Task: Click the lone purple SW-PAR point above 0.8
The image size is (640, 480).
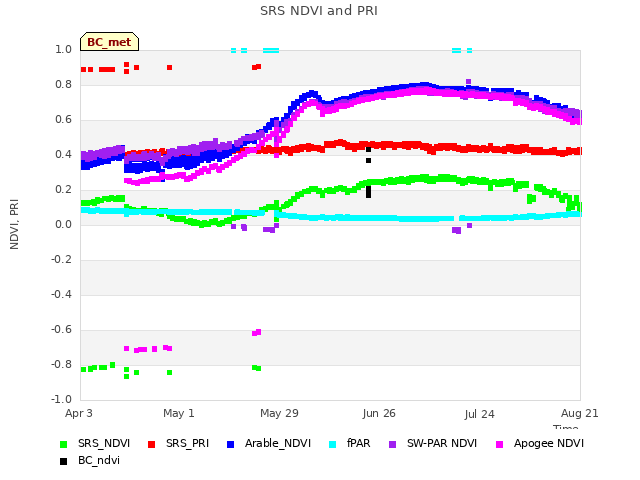Action: click(x=469, y=82)
